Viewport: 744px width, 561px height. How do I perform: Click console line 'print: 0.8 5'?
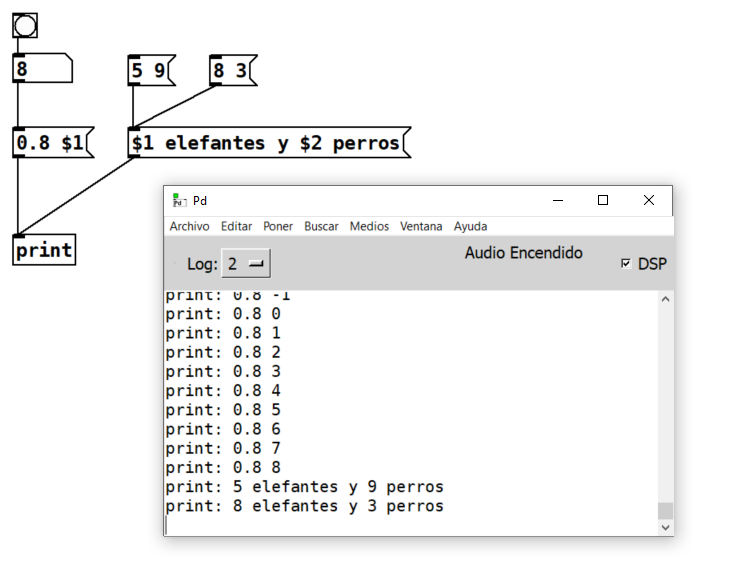(x=223, y=410)
